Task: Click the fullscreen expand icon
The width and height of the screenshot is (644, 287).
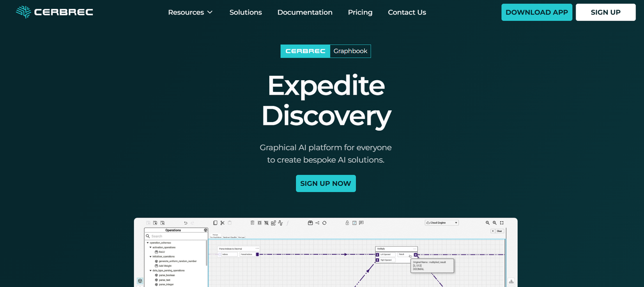Action: [502, 223]
